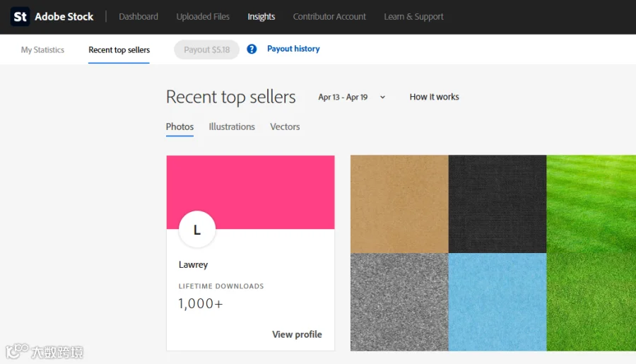The image size is (636, 364).
Task: Click View profile on Lawrey card
Action: pos(297,334)
